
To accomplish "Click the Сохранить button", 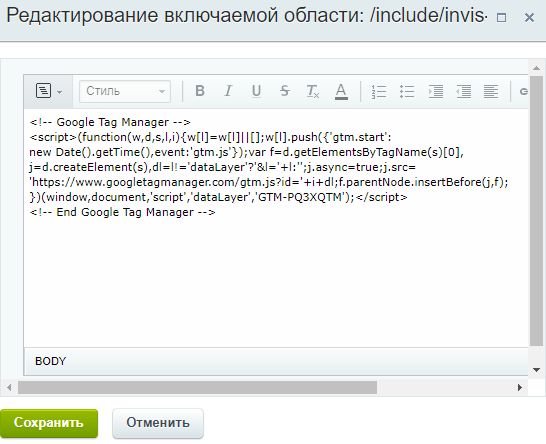I will click(49, 423).
